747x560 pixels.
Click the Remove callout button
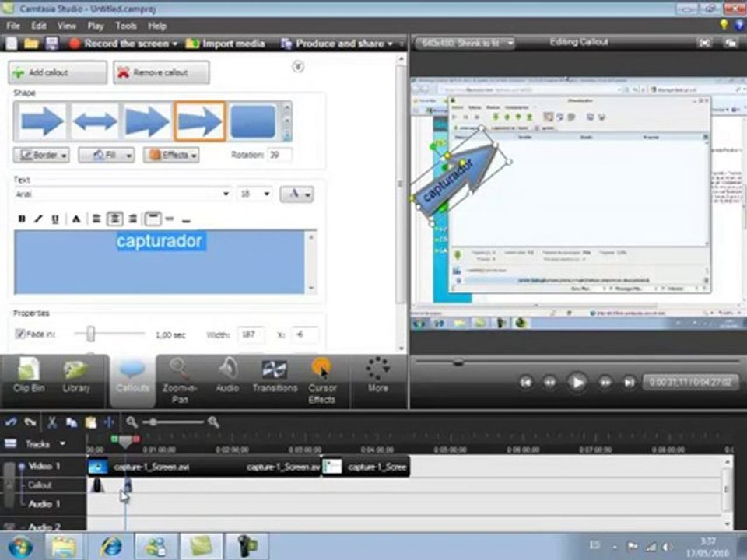click(x=161, y=72)
